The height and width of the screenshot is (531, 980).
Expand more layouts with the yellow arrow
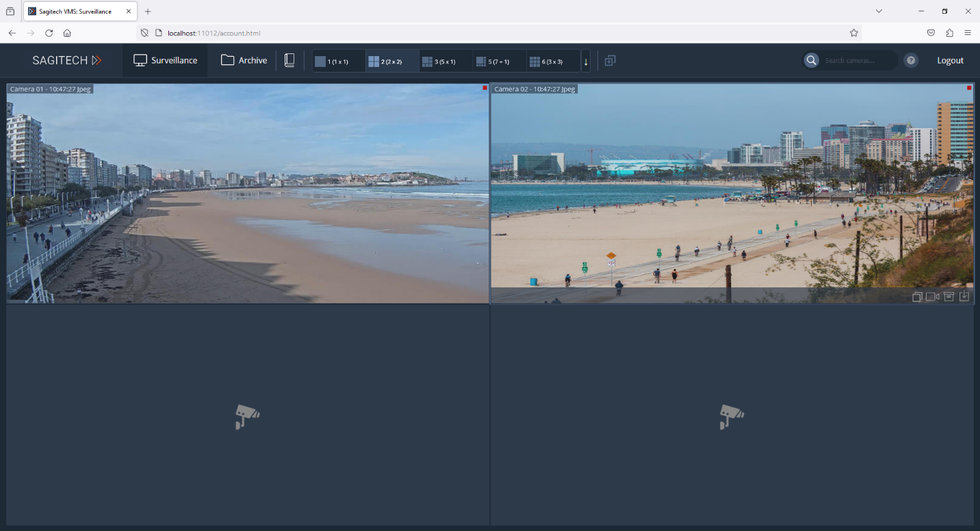586,62
